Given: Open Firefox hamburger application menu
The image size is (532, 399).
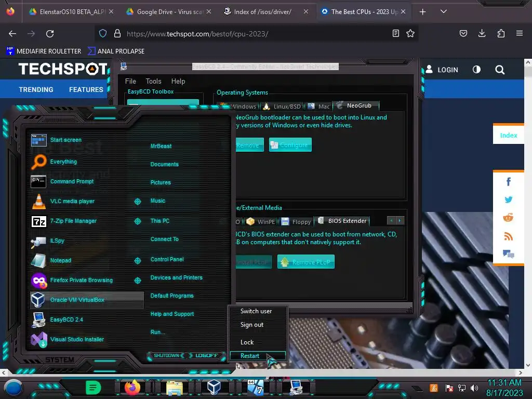Looking at the screenshot, I should tap(519, 33).
